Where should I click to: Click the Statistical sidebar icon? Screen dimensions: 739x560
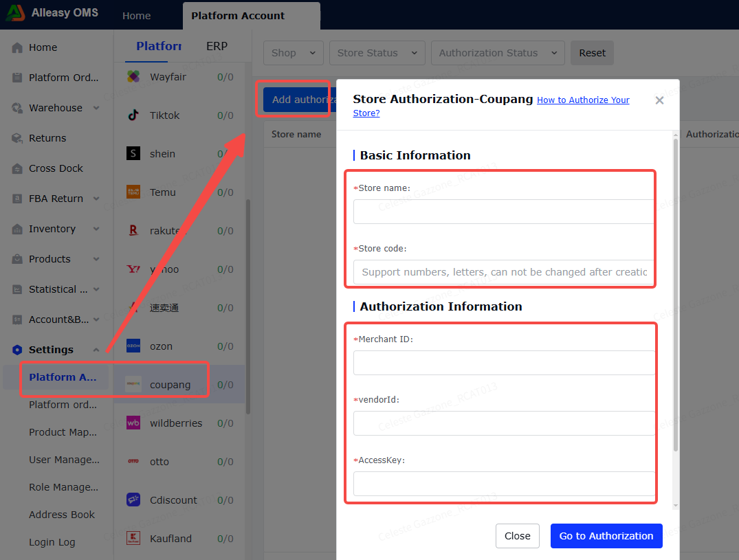click(x=17, y=289)
